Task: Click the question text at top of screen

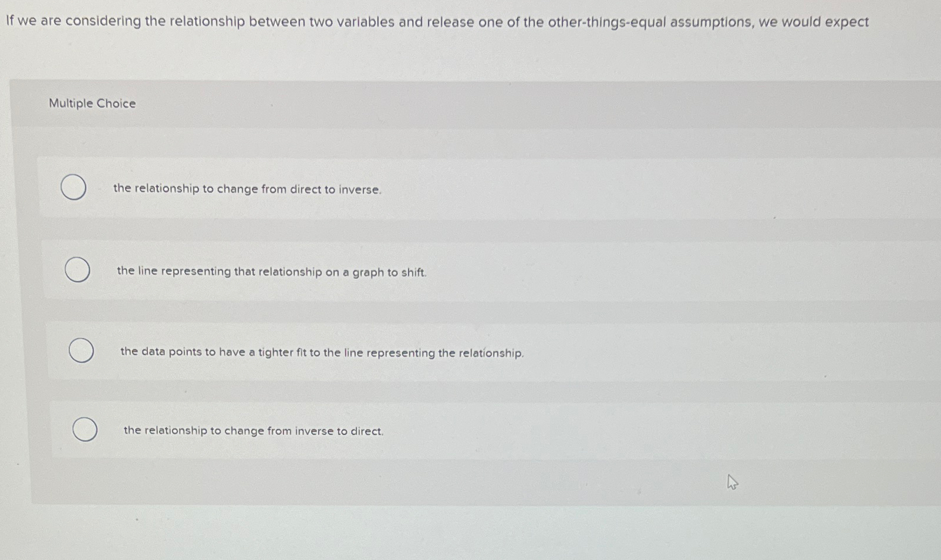Action: click(x=437, y=22)
